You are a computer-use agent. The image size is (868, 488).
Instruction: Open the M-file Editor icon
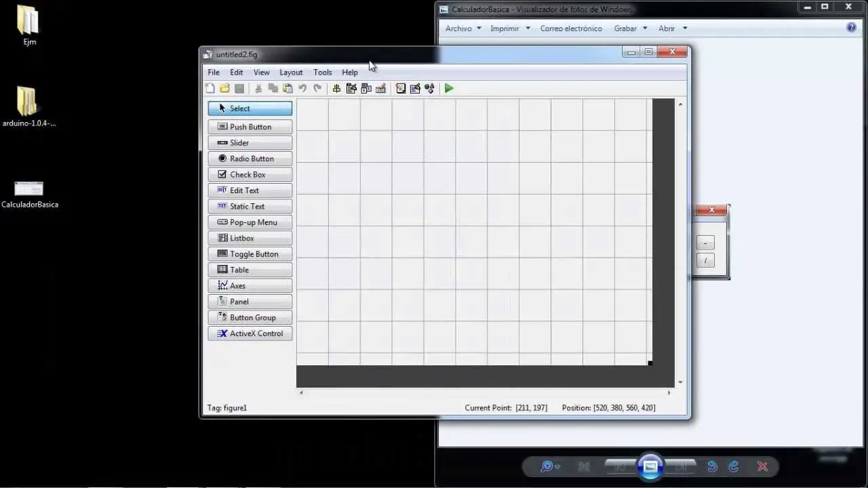tap(401, 88)
